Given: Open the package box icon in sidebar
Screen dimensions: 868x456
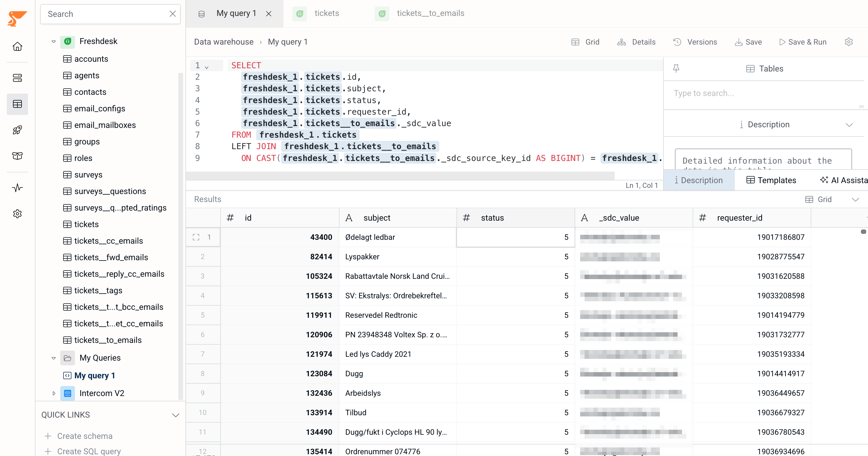Looking at the screenshot, I should tap(17, 156).
